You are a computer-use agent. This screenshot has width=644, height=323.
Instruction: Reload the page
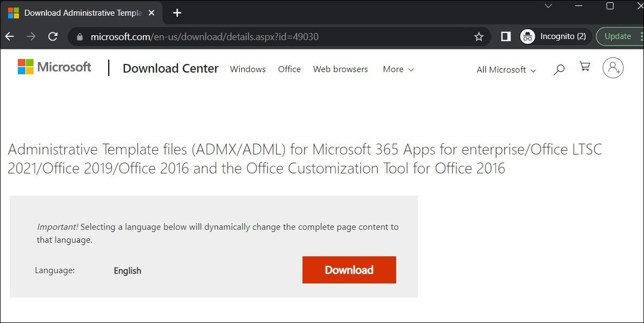pyautogui.click(x=53, y=37)
